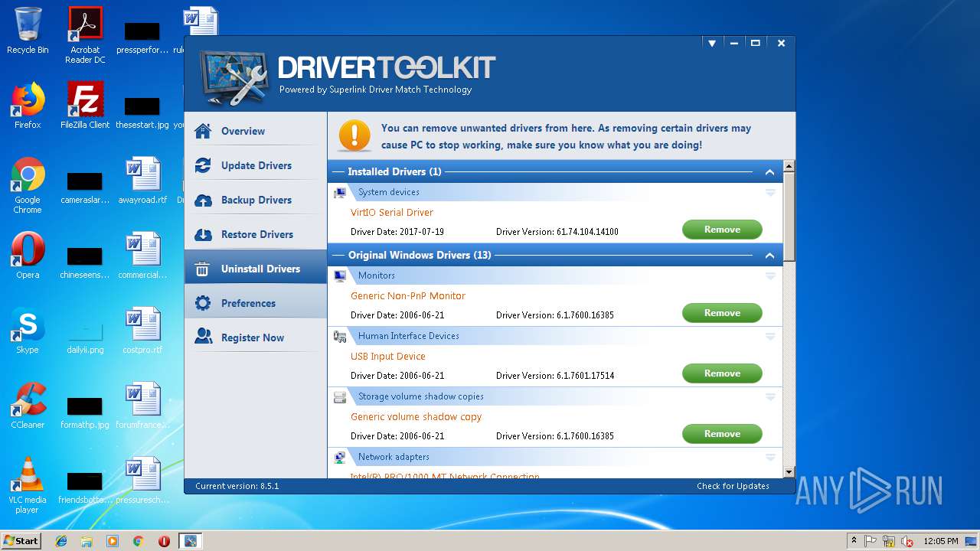980x551 pixels.
Task: Select VLC media player desktop icon
Action: pos(28,485)
